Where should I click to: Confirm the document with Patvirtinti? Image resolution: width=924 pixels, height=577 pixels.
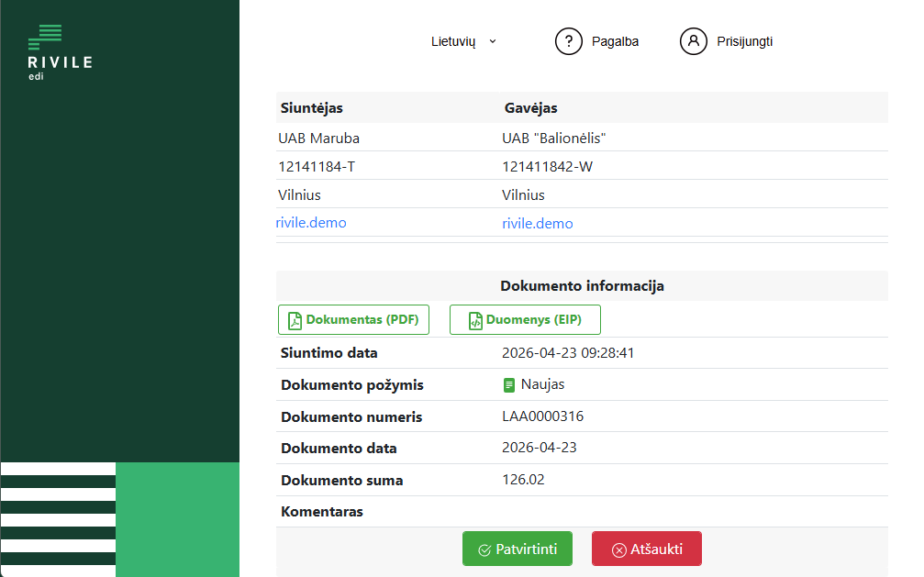(x=518, y=549)
